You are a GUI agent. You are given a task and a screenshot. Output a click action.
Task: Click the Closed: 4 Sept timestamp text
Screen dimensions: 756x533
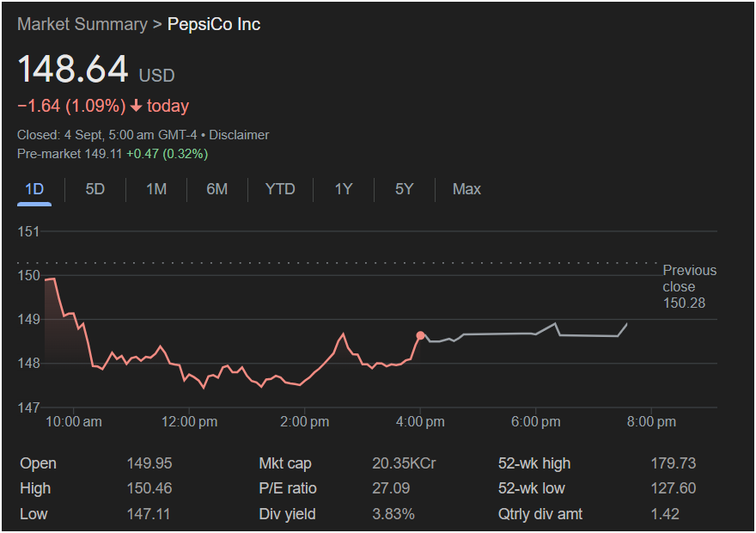coord(107,135)
